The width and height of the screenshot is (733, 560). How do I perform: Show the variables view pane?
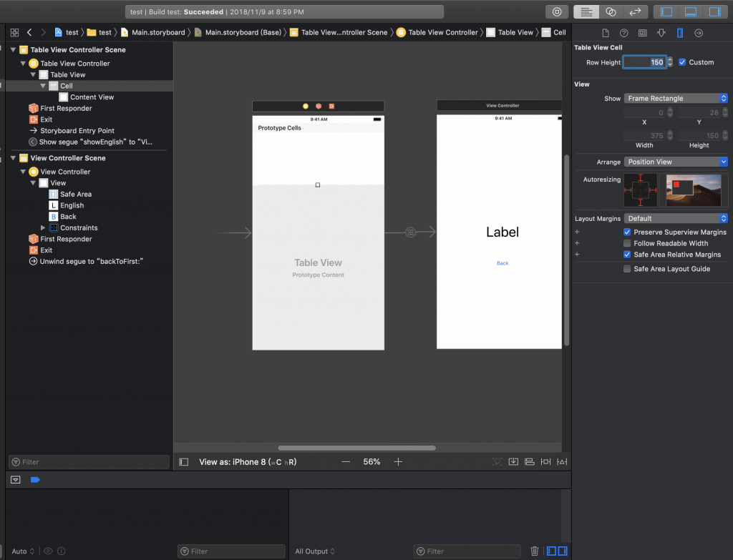pos(552,551)
